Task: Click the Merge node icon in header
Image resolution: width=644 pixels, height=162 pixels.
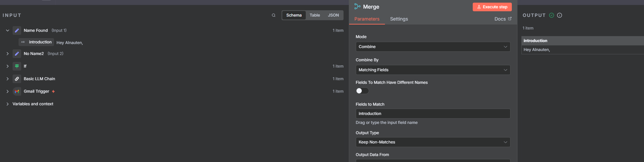Action: [357, 7]
